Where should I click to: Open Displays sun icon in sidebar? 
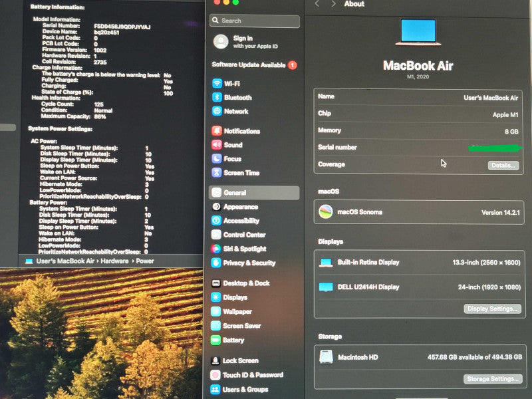pyautogui.click(x=215, y=297)
